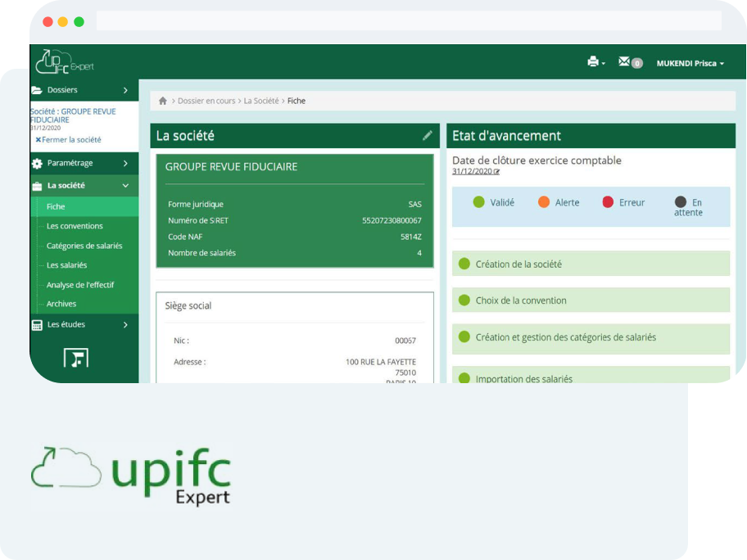Click the address 100 RUE LA FAYETTE

(x=381, y=362)
